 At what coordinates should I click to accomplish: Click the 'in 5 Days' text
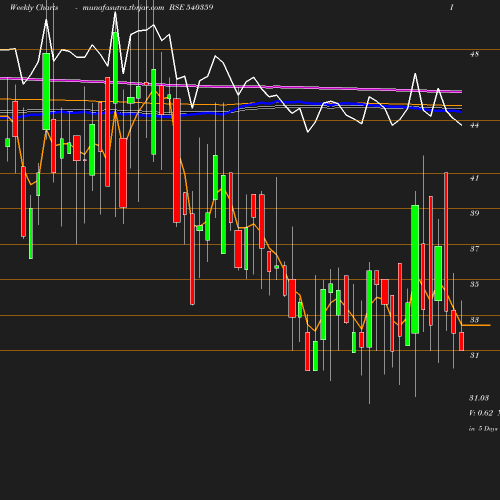483,429
